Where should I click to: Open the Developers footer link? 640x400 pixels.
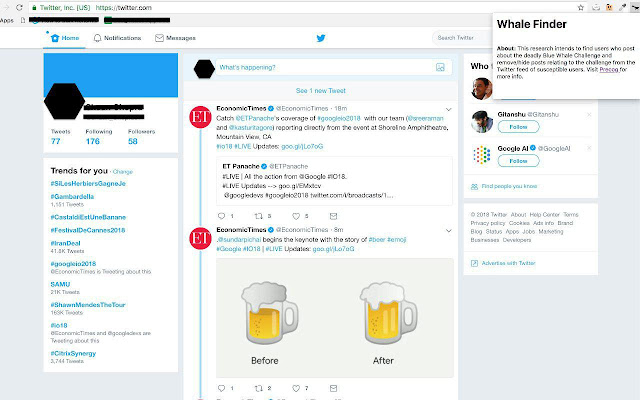pos(517,240)
